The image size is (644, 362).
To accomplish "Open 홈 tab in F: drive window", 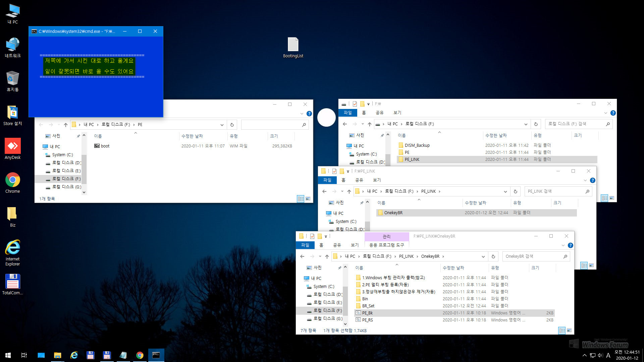I will tap(364, 113).
